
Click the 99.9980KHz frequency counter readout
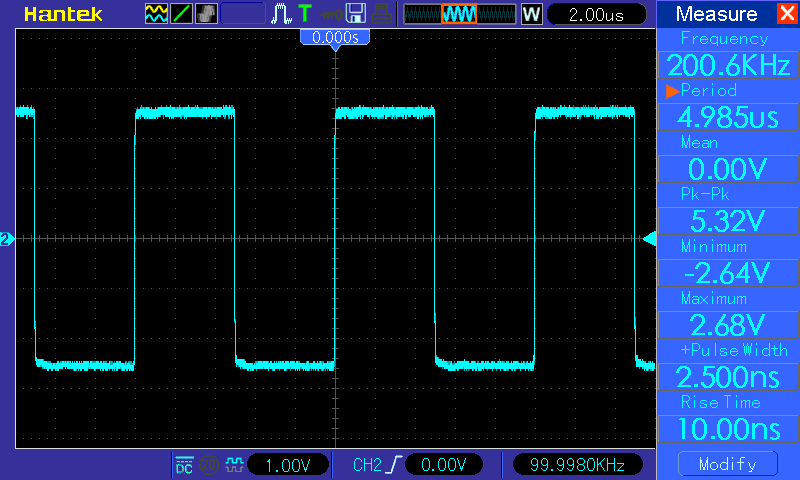pyautogui.click(x=577, y=465)
